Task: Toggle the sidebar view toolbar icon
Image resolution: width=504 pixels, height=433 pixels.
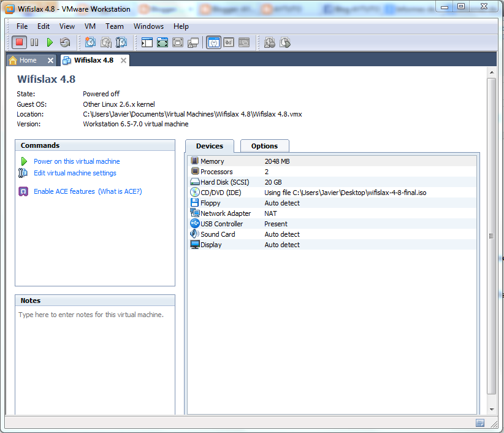Action: pos(147,42)
